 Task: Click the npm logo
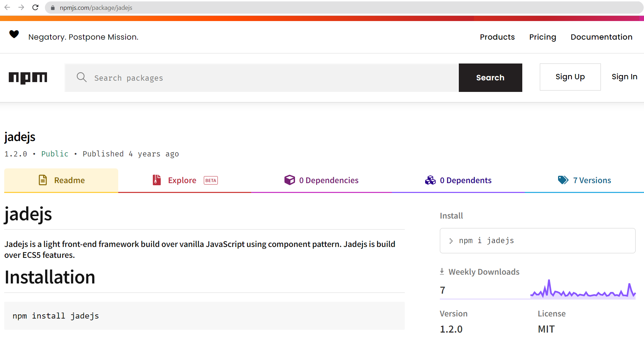pyautogui.click(x=28, y=78)
